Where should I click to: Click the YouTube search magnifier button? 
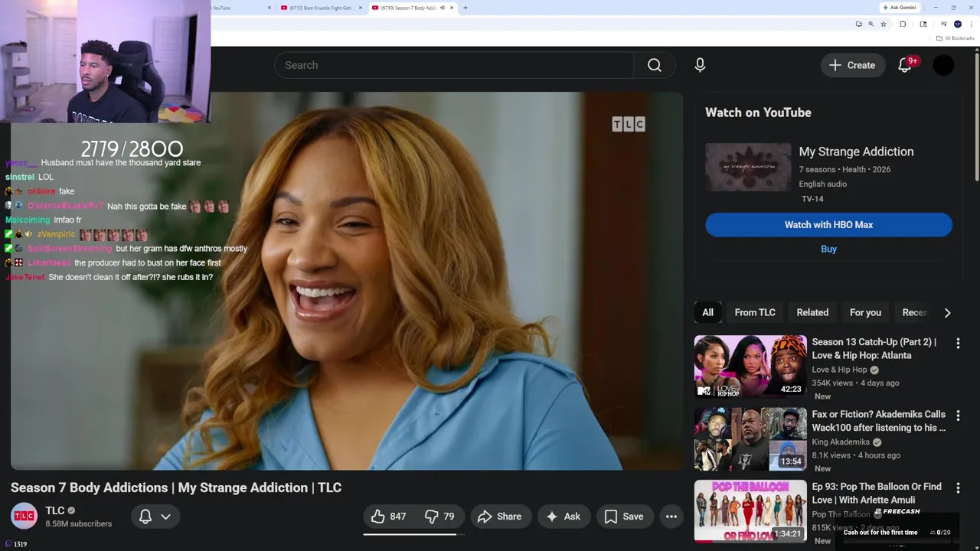[x=655, y=65]
